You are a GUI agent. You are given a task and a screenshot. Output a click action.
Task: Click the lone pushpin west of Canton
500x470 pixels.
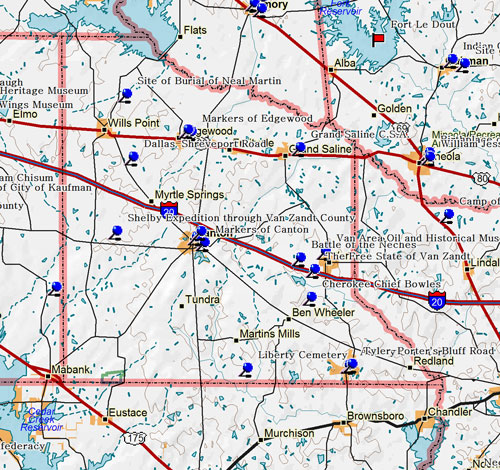coord(115,233)
